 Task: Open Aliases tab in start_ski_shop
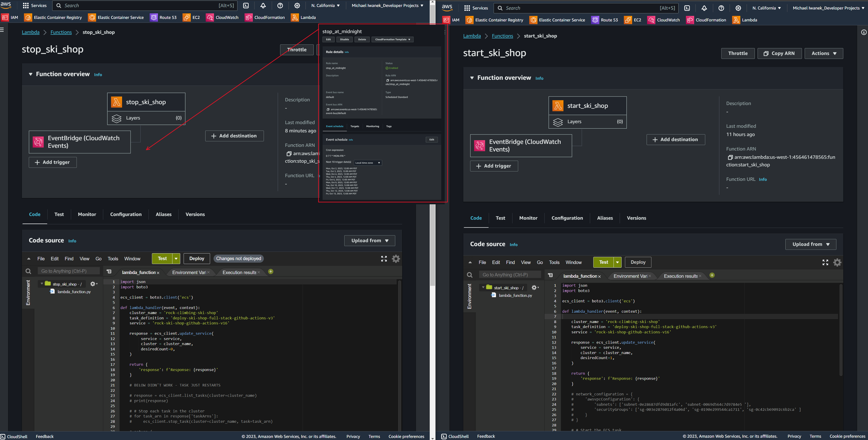click(x=605, y=218)
